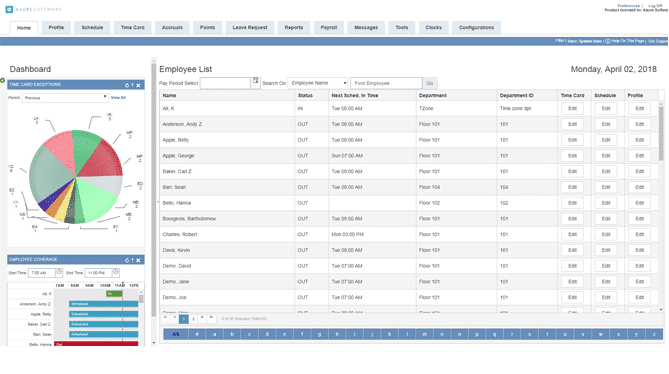This screenshot has width=669, height=374.
Task: Filter employees by letter z
Action: (654, 334)
